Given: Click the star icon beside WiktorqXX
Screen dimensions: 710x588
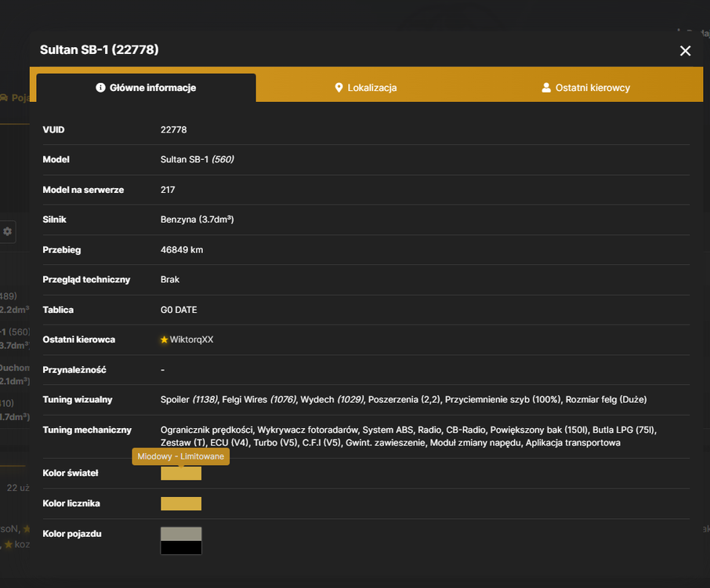Looking at the screenshot, I should click(x=164, y=339).
